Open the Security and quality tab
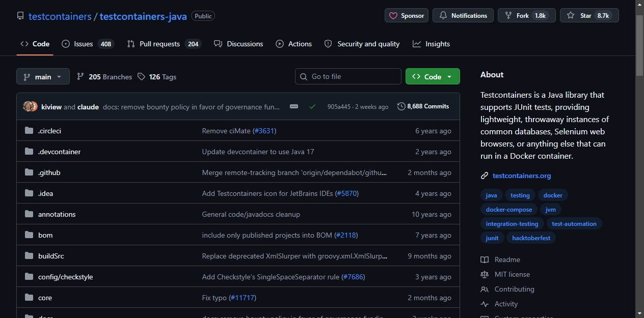The height and width of the screenshot is (318, 644). (x=362, y=44)
